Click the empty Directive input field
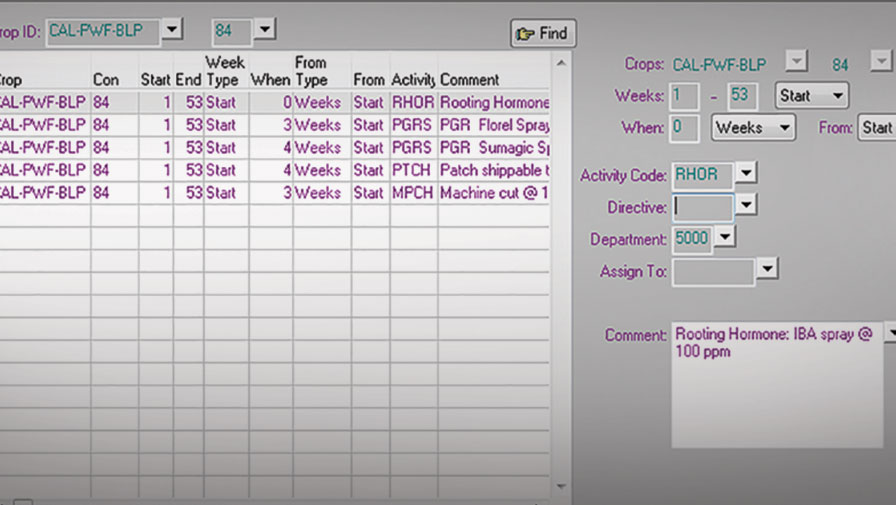Image resolution: width=896 pixels, height=505 pixels. (x=703, y=207)
